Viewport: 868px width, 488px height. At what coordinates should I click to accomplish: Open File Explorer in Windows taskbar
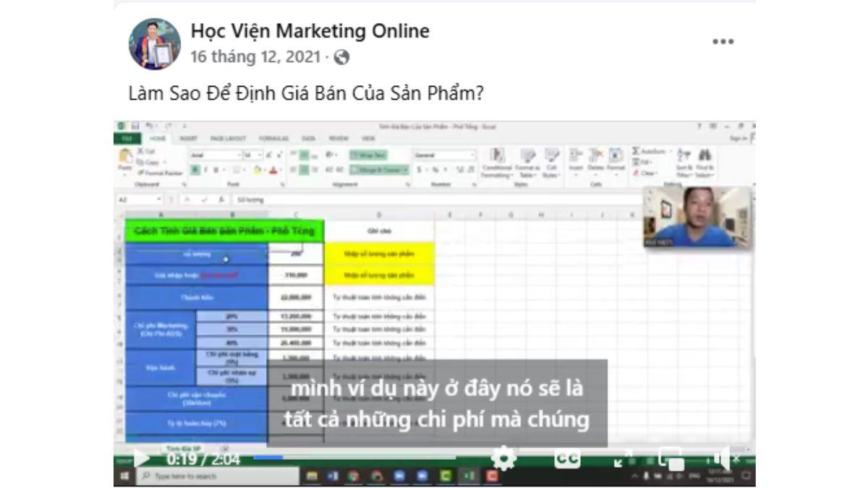312,476
